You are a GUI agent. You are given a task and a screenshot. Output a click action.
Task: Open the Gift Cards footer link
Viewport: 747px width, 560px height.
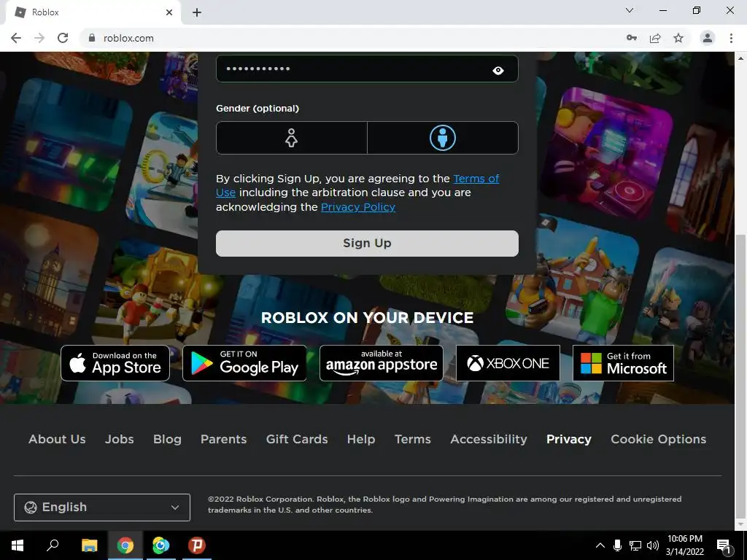click(x=297, y=439)
